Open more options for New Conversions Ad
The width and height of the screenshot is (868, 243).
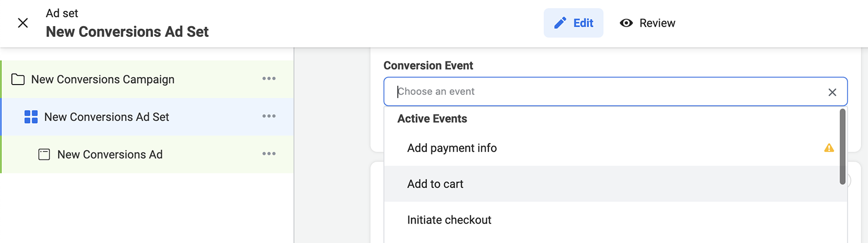(x=269, y=154)
